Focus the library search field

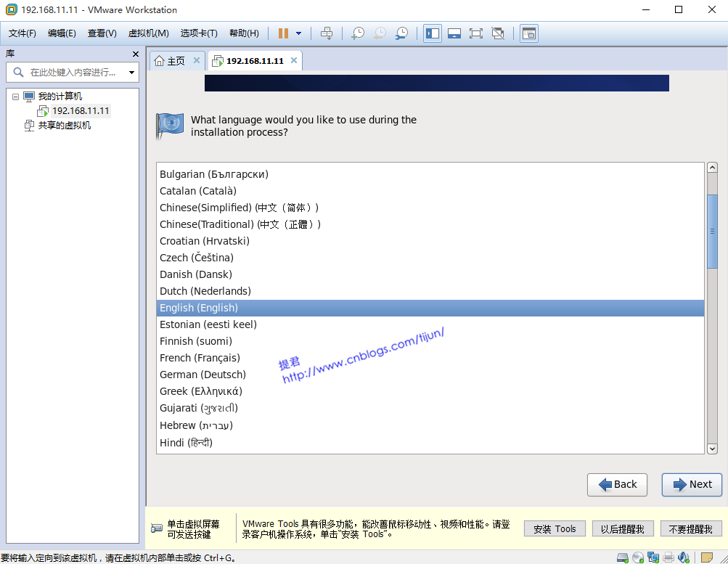coord(73,73)
